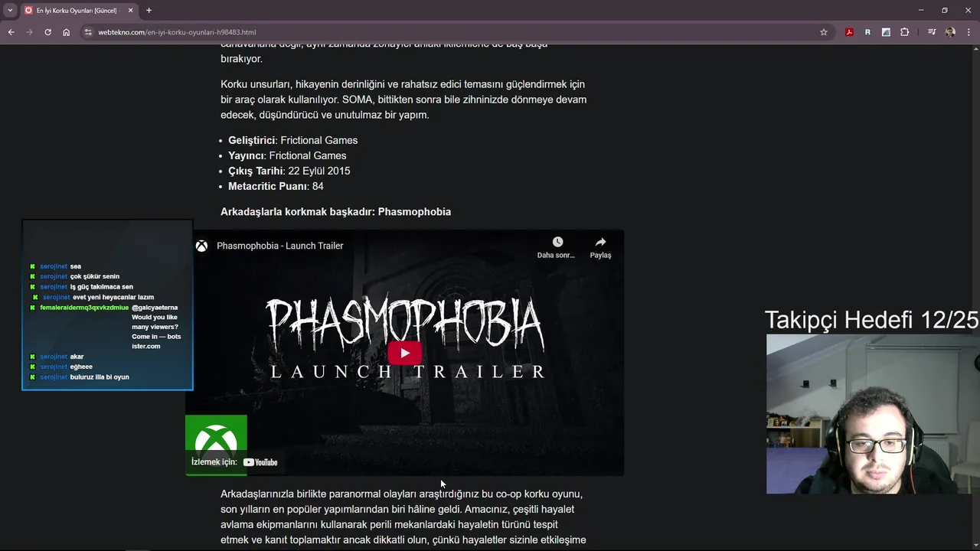Click the Metacritic Puanı: 84 line

point(276,186)
